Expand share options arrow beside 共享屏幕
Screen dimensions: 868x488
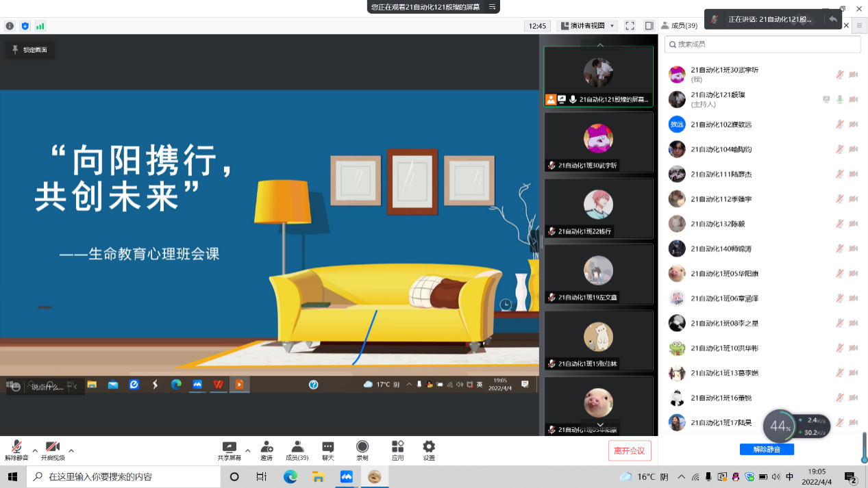pos(247,451)
